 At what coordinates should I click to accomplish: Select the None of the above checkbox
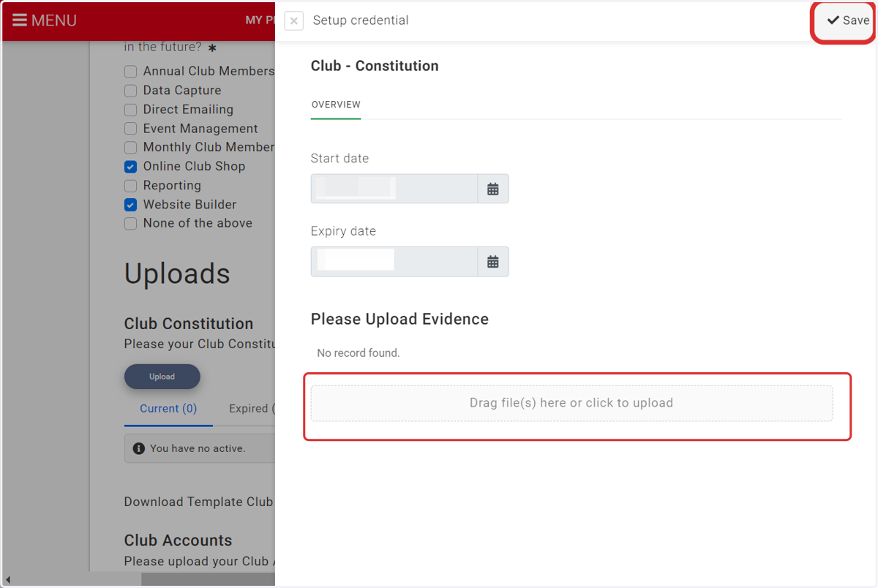tap(130, 224)
